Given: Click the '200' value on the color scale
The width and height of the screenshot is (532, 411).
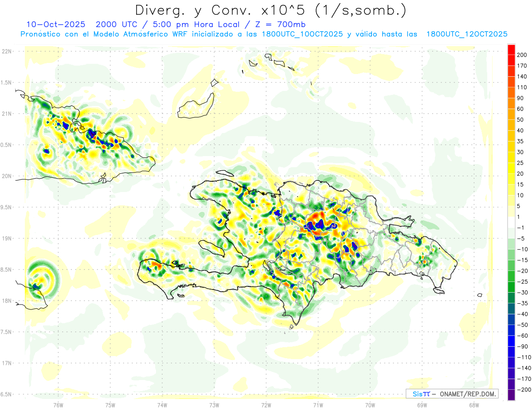Looking at the screenshot, I should pyautogui.click(x=522, y=55).
